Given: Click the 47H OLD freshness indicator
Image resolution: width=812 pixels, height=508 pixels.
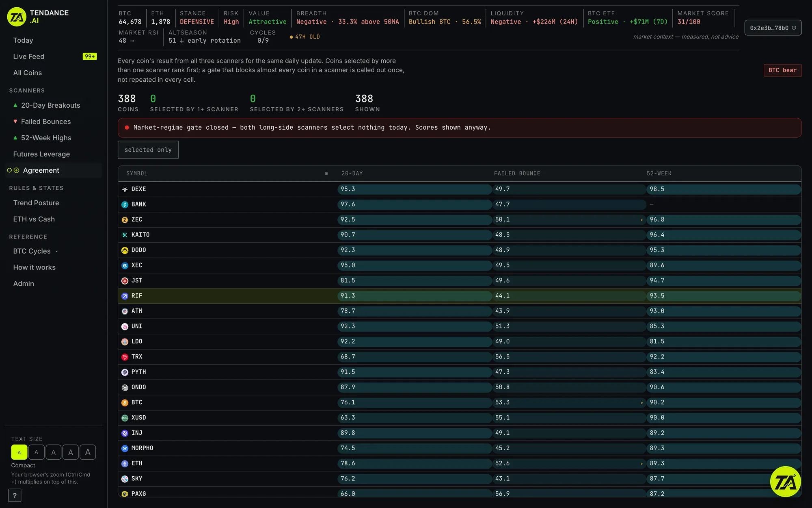Looking at the screenshot, I should click(x=304, y=37).
